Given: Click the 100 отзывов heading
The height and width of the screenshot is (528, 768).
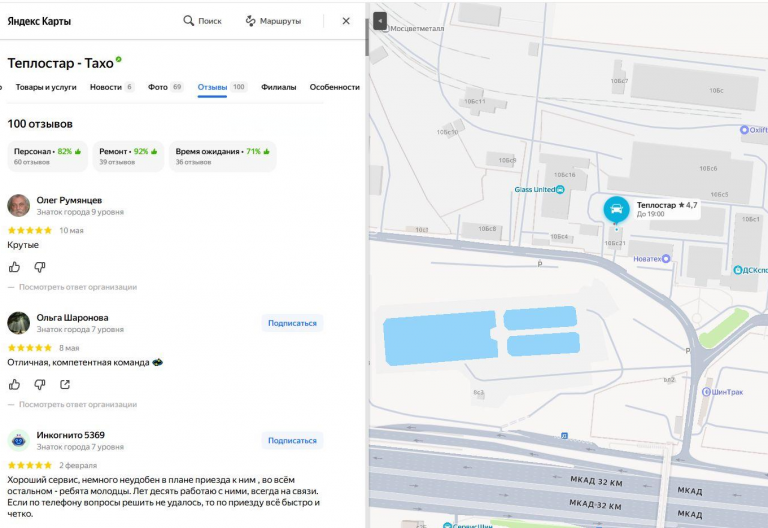Looking at the screenshot, I should pyautogui.click(x=40, y=124).
